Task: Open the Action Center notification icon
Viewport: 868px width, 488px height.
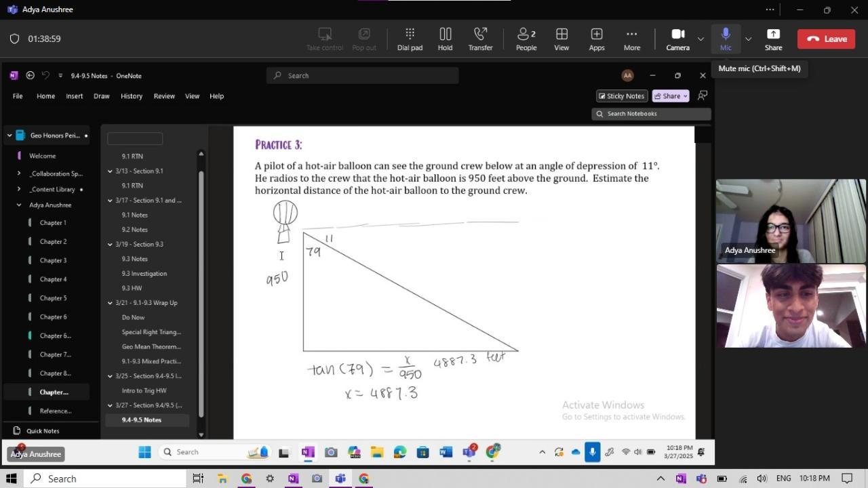Action: tap(846, 479)
